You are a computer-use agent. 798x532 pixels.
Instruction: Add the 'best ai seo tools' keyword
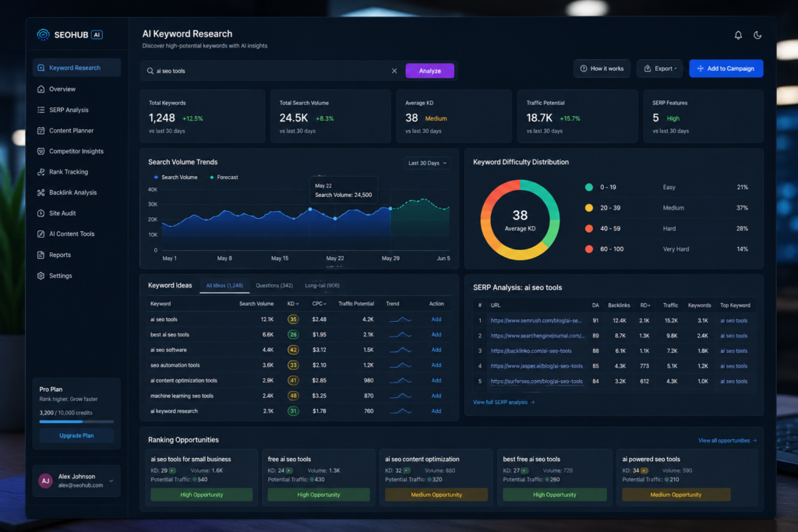436,335
